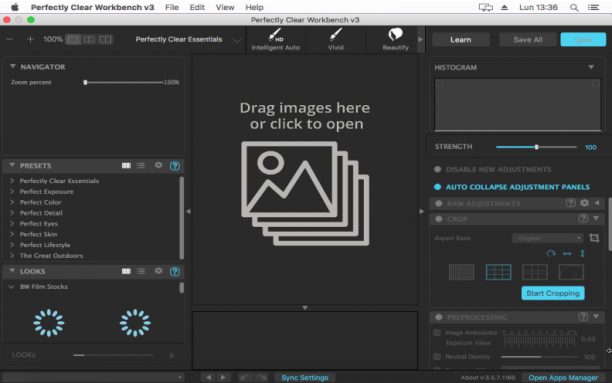This screenshot has width=612, height=383.
Task: Check the Image Ambulance checkbox
Action: coord(437,333)
